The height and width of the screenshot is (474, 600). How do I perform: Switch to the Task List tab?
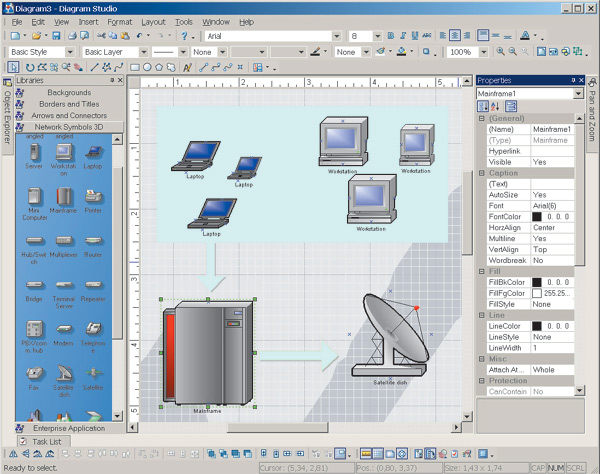click(45, 441)
